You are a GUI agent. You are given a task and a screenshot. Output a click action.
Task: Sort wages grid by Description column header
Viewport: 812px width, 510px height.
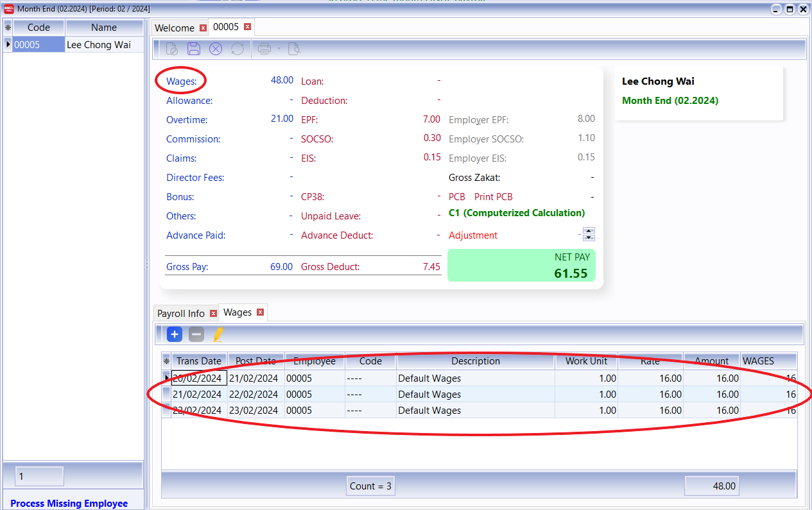pos(475,361)
